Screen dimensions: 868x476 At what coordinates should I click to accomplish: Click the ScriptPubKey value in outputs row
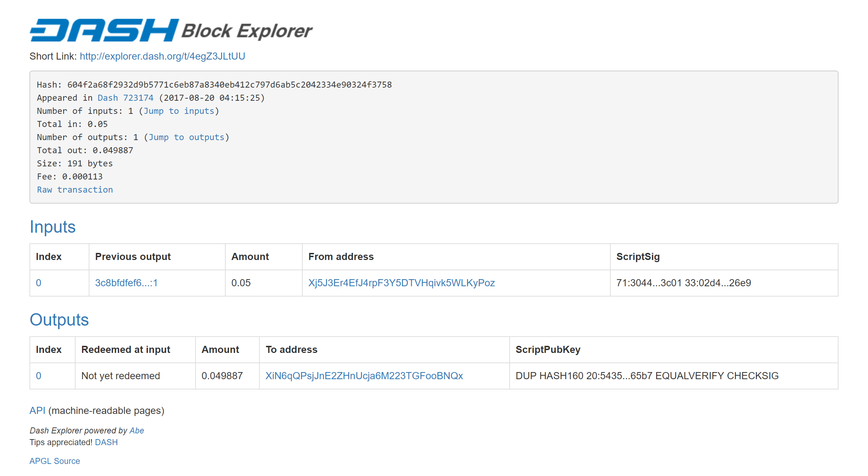coord(647,376)
